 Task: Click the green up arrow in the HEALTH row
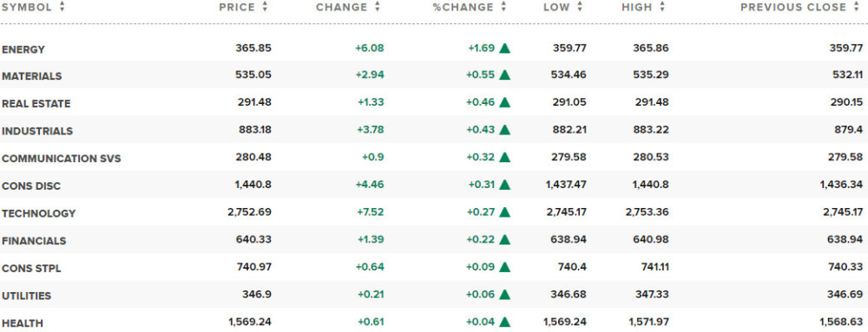click(x=504, y=322)
